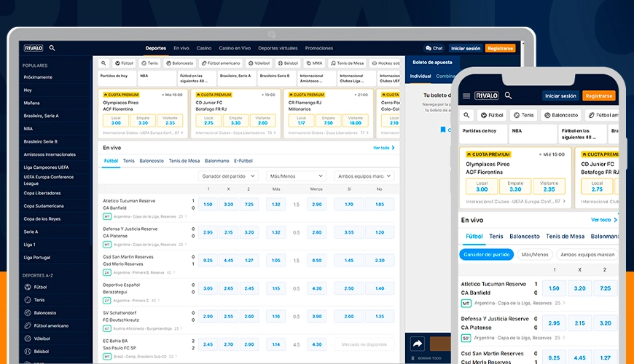Screen dimensions: 634x364
Task: Click Fútbol americano icon under Deportes A-Z
Action: (28, 325)
